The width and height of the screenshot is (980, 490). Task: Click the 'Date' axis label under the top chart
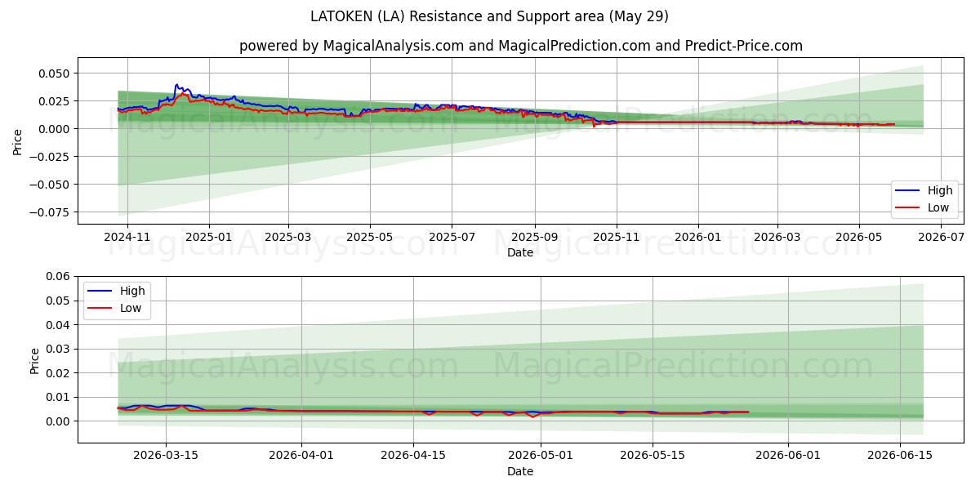tap(520, 253)
